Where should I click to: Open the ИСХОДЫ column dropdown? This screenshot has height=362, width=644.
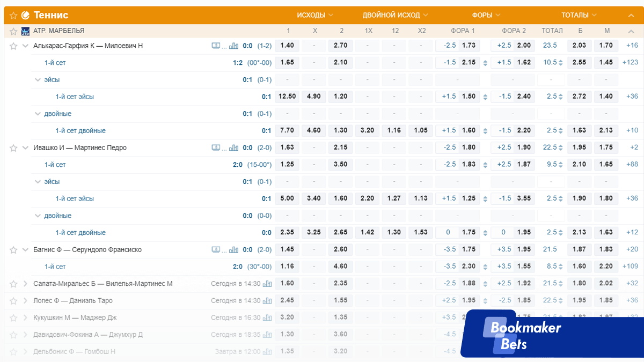(x=315, y=15)
